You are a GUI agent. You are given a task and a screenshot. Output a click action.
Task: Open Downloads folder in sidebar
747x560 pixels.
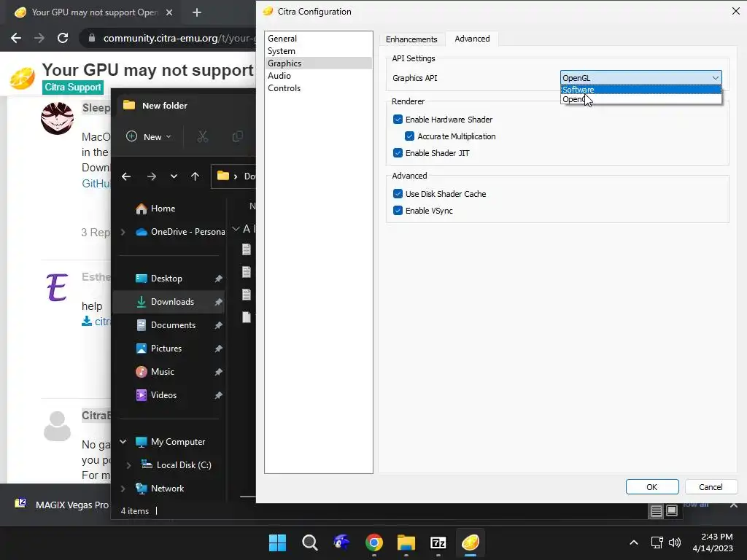click(x=172, y=302)
